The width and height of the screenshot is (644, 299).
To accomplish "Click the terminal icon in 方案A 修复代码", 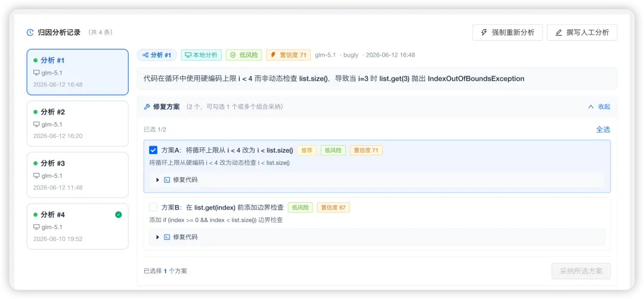I will [167, 180].
